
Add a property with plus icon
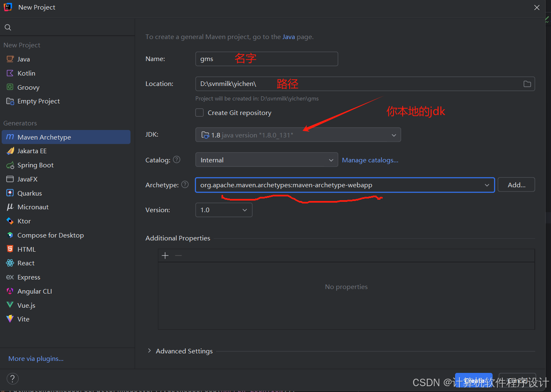(x=165, y=255)
